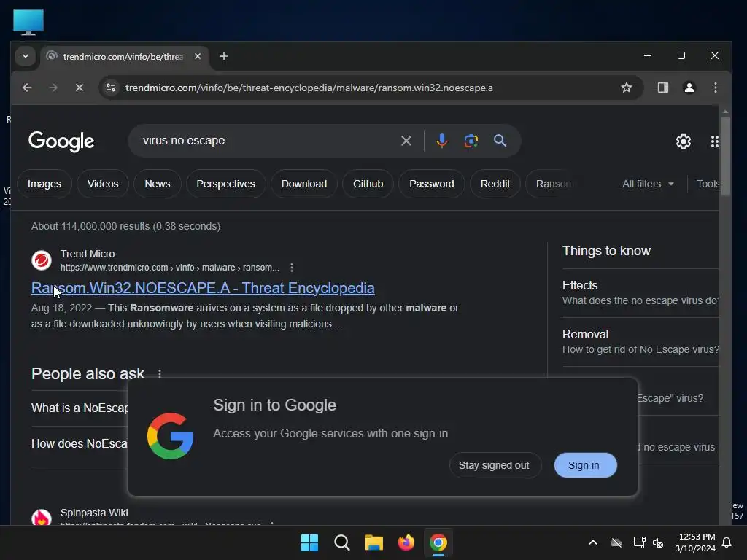Go to the Google logo homepage
747x560 pixels.
pos(61,141)
